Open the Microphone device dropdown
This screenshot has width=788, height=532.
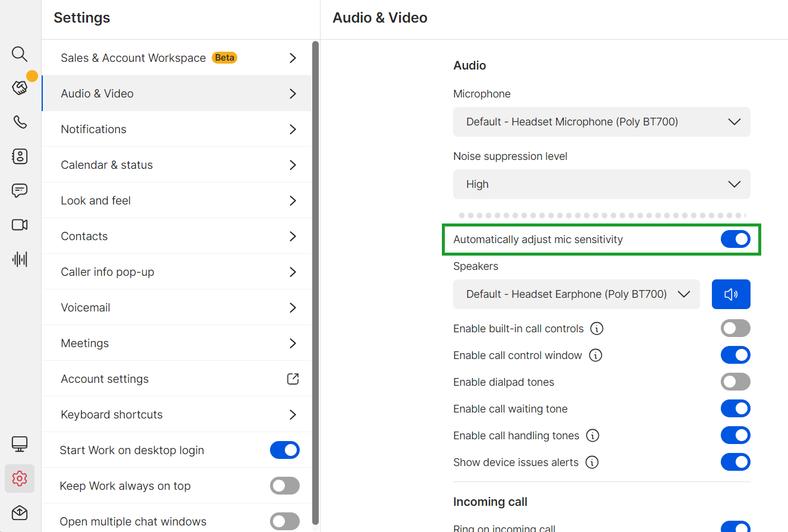coord(602,122)
